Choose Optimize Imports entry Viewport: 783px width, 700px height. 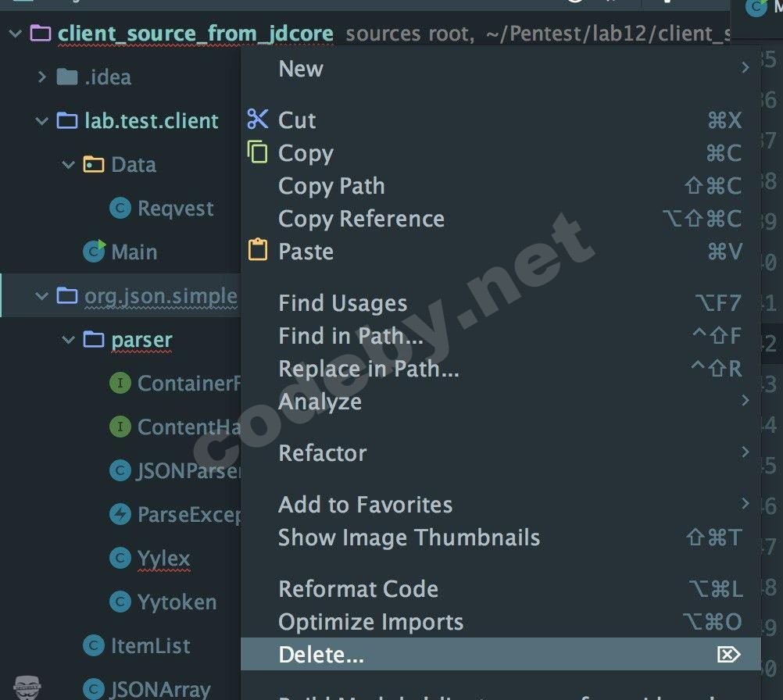coord(501,622)
